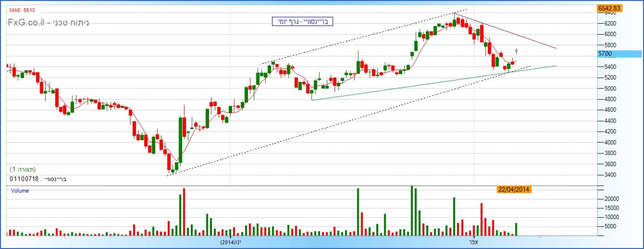Click the last green candle near 5700
This screenshot has width=644, height=249.
tap(516, 51)
